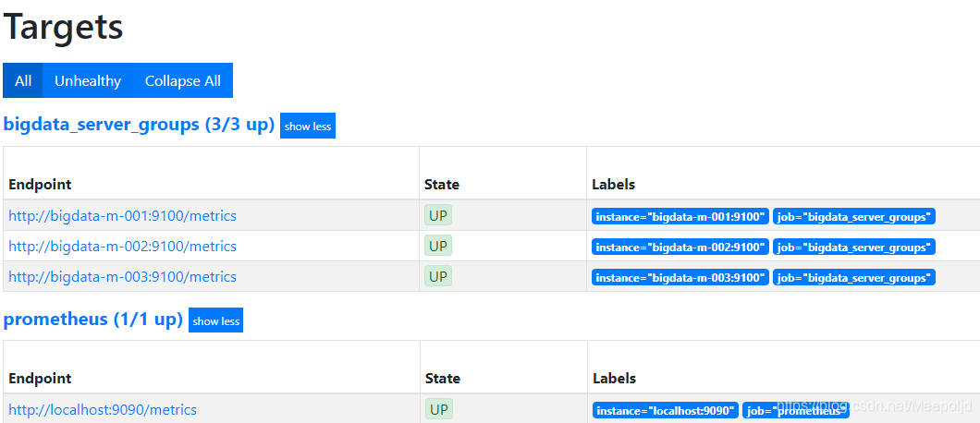This screenshot has width=980, height=423.
Task: Select the All filter button
Action: coord(23,80)
